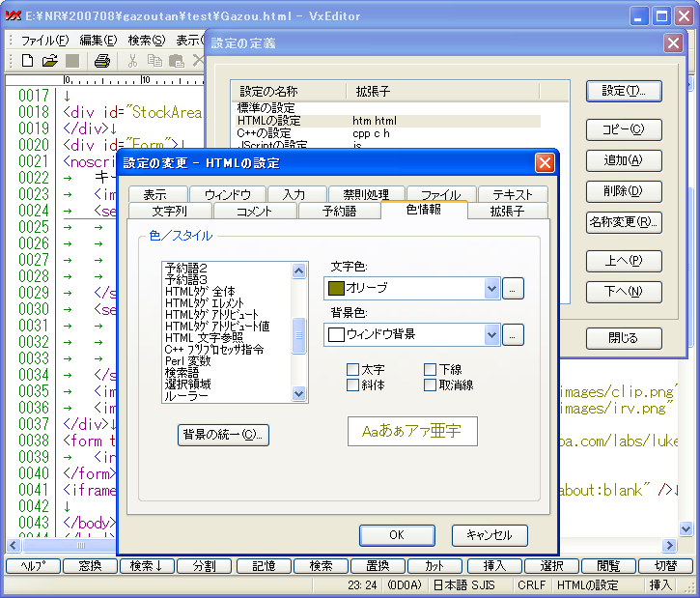Select HTMLタグ 全体 in the list

(200, 292)
